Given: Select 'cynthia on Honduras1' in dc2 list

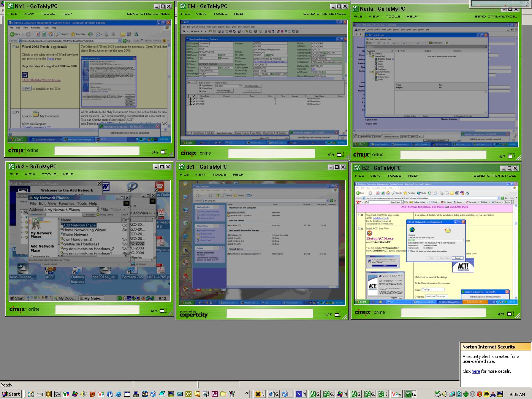Looking at the screenshot, I should coord(81,244).
